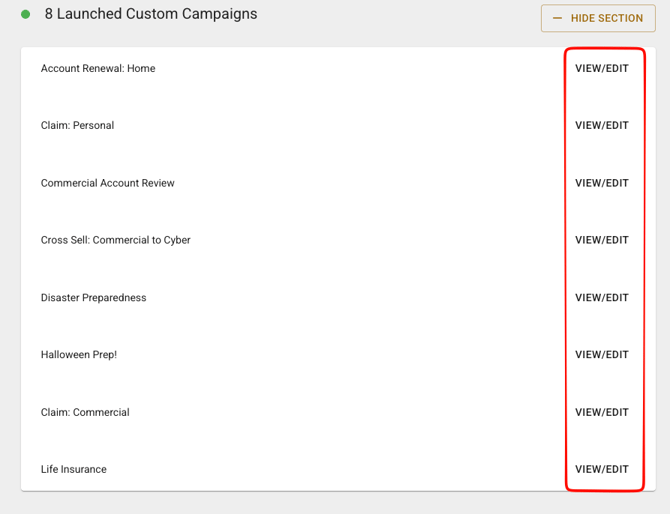670x514 pixels.
Task: Click the green launched status dot
Action: [26, 15]
